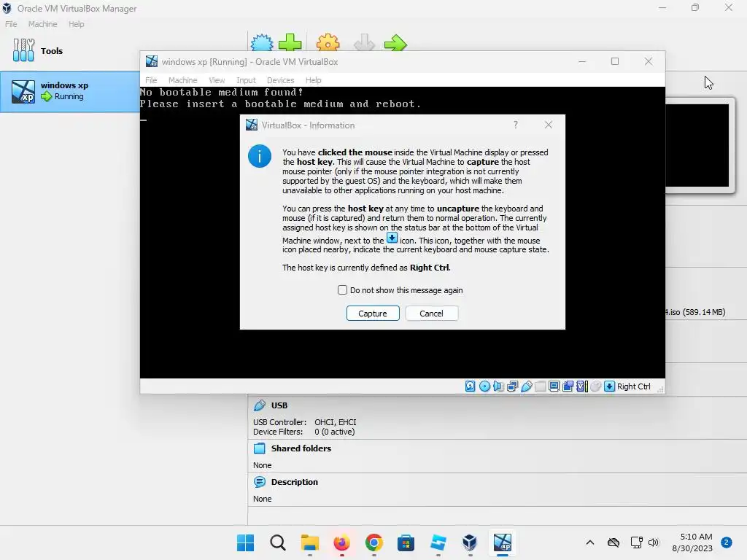
Task: Open Help menu in VirtualBox Manager
Action: 76,24
